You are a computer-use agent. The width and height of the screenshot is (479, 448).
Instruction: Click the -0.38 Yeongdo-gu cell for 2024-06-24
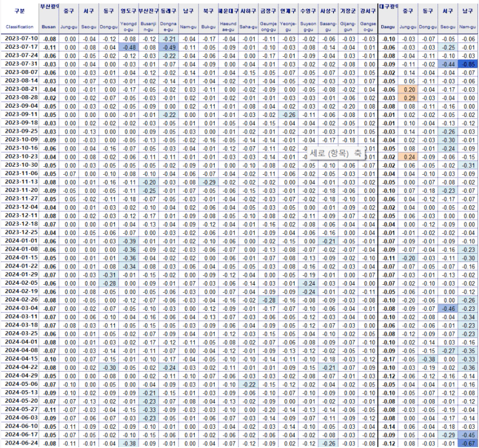coord(128,443)
